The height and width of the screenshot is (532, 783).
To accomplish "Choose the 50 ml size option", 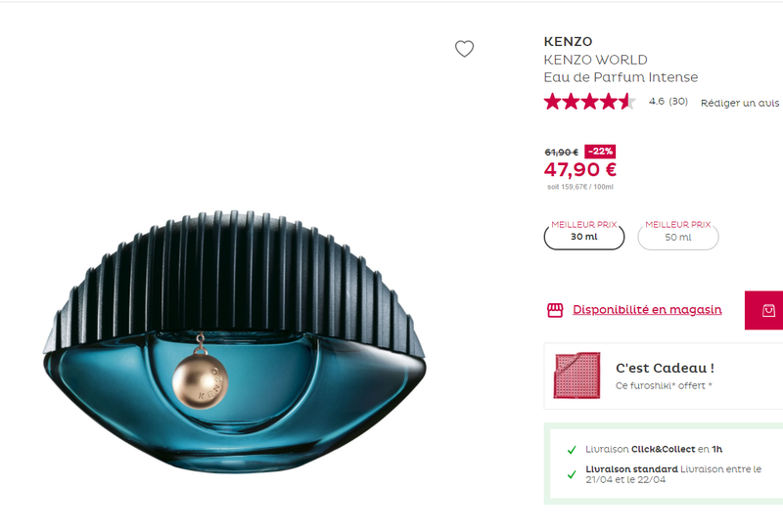I will pyautogui.click(x=677, y=237).
